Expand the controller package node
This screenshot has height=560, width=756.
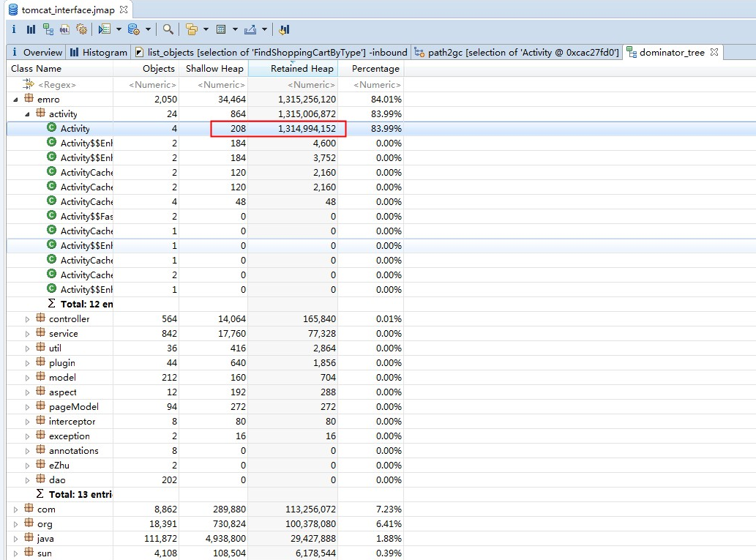(x=28, y=319)
